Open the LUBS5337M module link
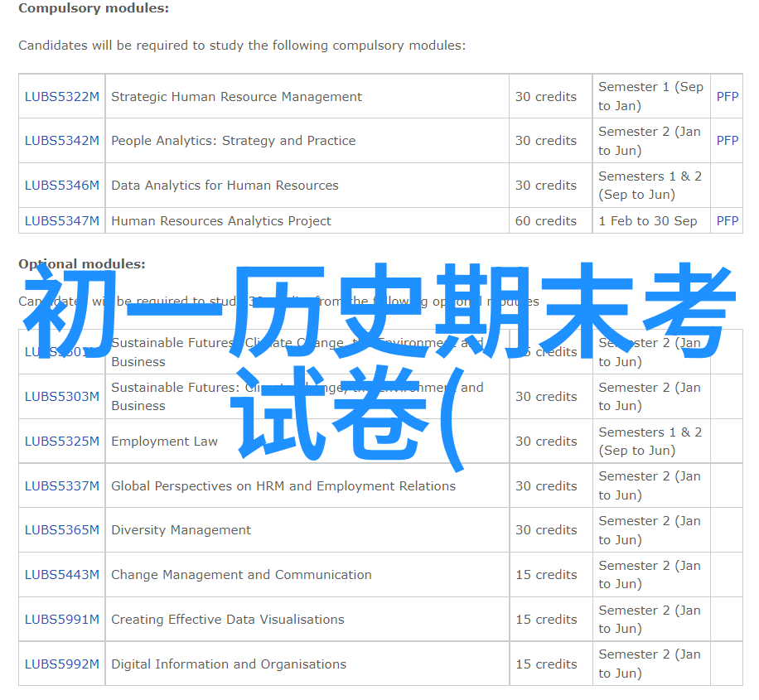This screenshot has height=700, width=759. (x=61, y=486)
